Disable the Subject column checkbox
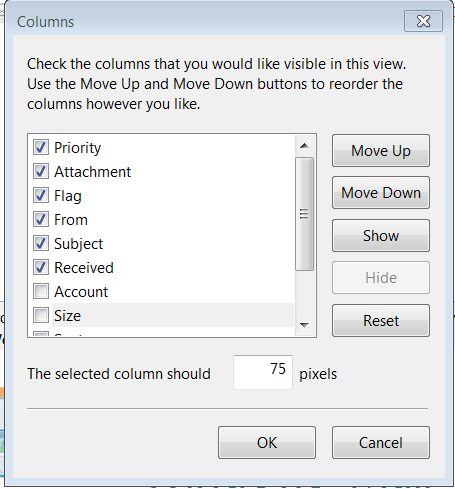Screen dimensions: 455x489 point(41,243)
